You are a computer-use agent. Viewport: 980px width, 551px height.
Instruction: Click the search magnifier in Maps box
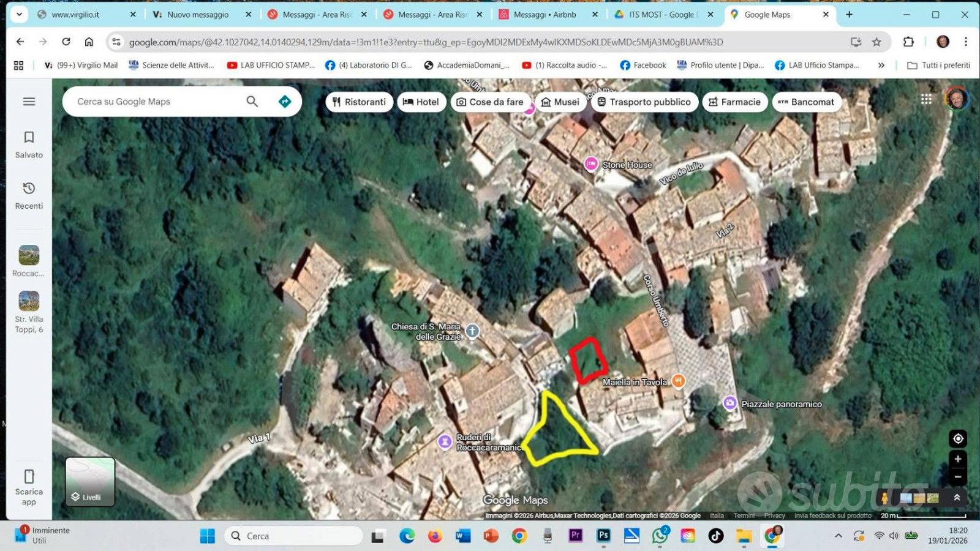[252, 102]
